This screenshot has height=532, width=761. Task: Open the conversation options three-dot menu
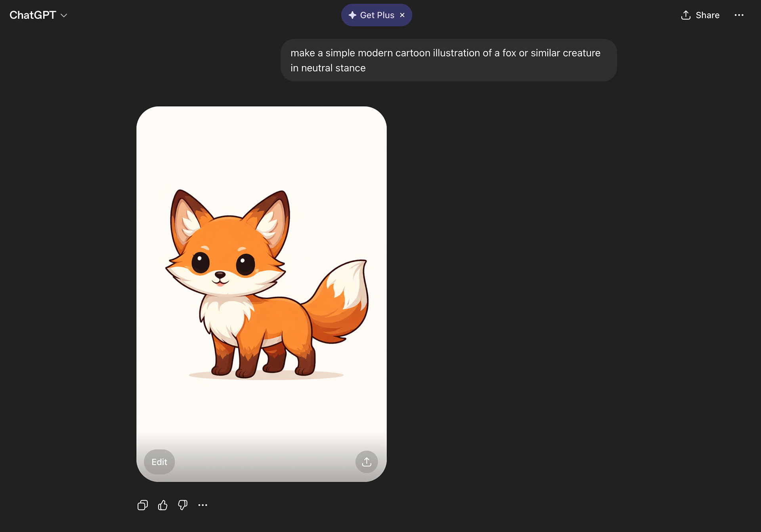tap(739, 15)
